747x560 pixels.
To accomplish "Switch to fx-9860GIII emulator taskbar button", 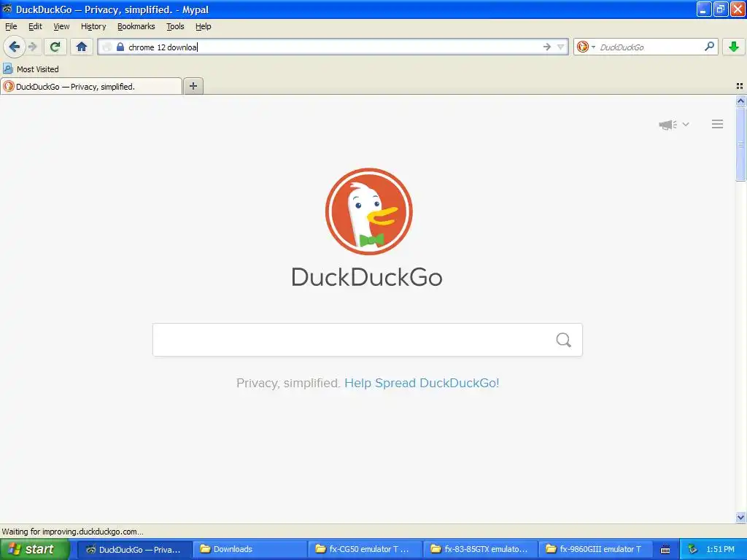I will click(595, 549).
